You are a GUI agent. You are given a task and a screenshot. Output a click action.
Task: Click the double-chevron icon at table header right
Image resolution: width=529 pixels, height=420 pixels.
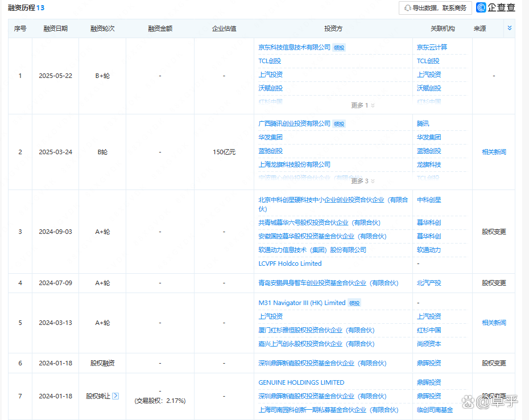tap(509, 28)
